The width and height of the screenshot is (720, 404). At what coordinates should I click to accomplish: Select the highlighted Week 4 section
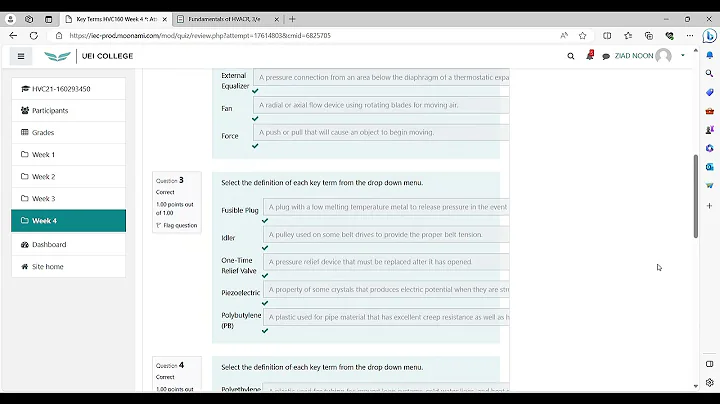point(68,221)
